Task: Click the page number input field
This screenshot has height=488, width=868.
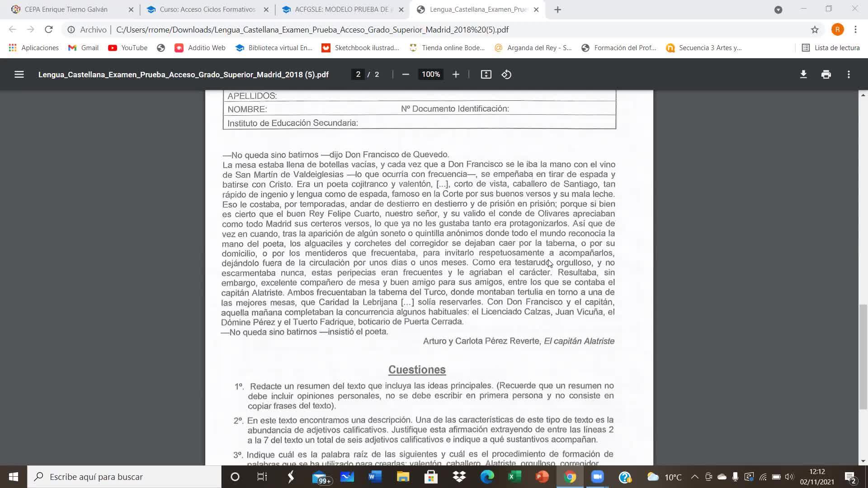Action: point(358,75)
